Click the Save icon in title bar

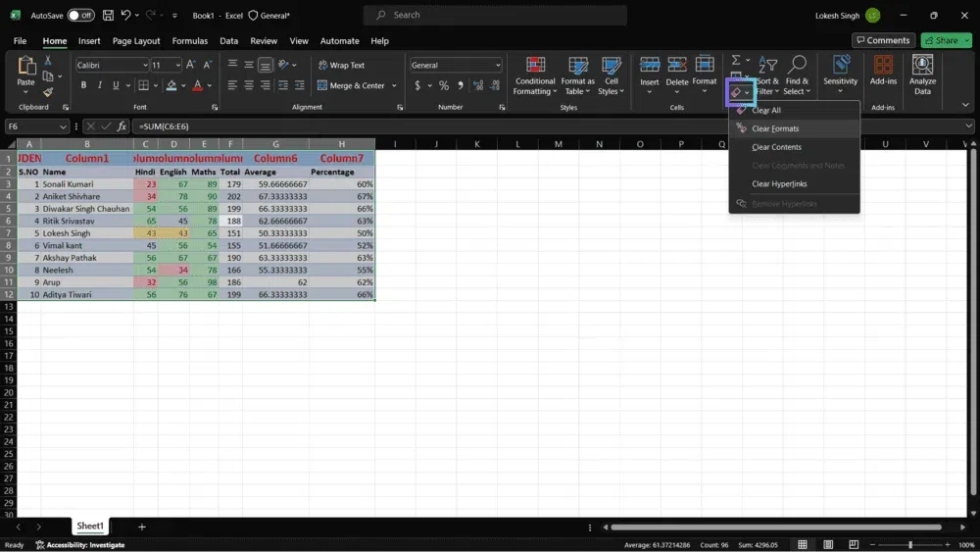pyautogui.click(x=108, y=15)
